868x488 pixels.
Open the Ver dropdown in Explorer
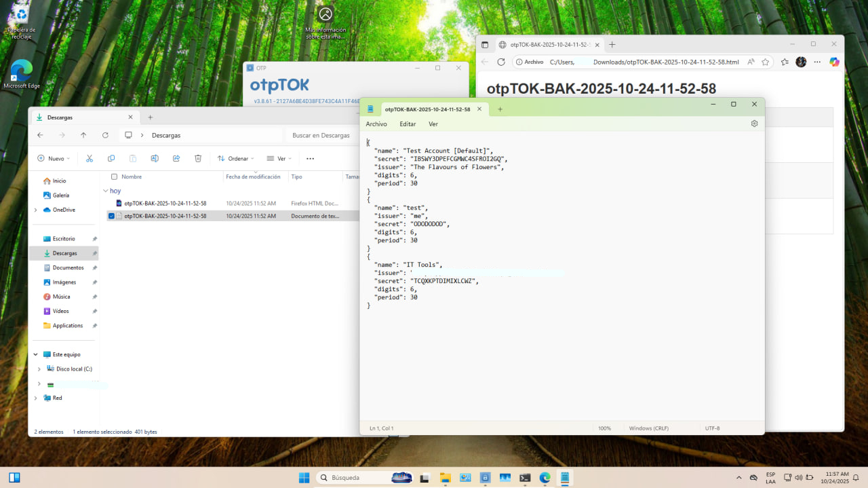(x=280, y=158)
